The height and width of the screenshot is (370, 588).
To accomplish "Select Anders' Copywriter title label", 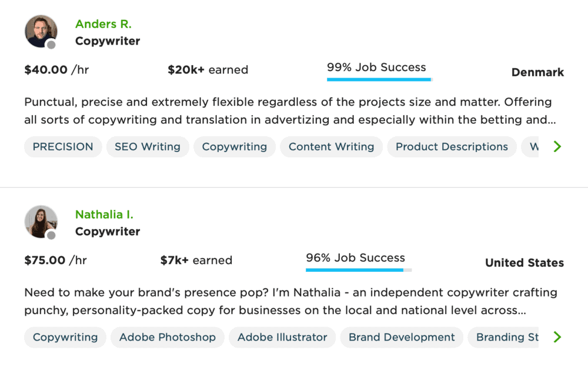I will 108,41.
